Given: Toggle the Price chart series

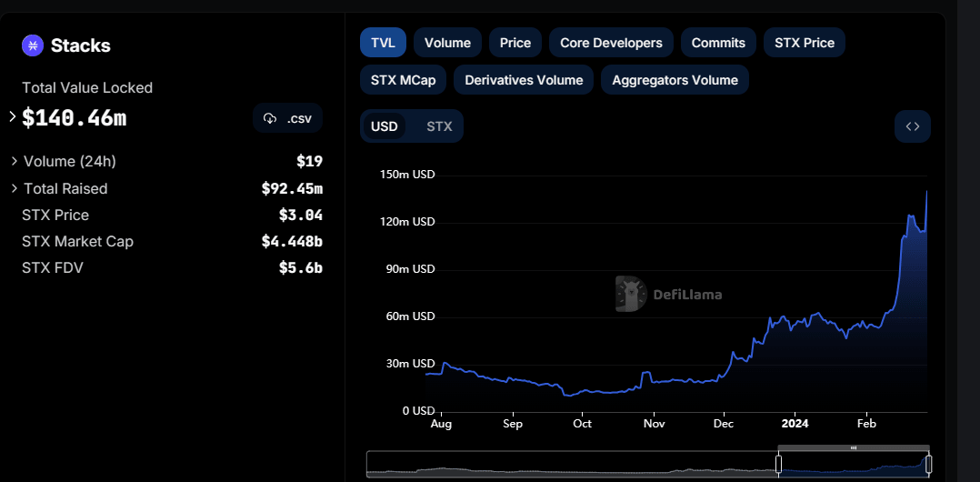Looking at the screenshot, I should (515, 43).
